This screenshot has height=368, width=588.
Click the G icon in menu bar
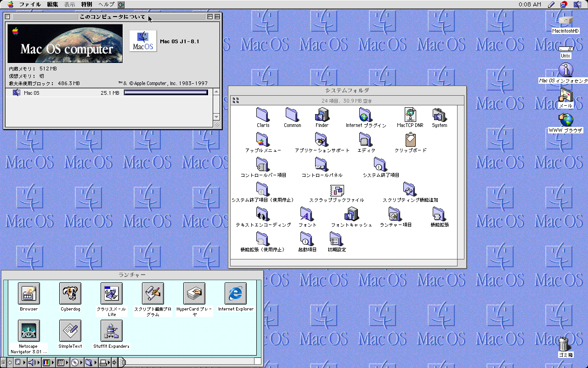point(563,5)
